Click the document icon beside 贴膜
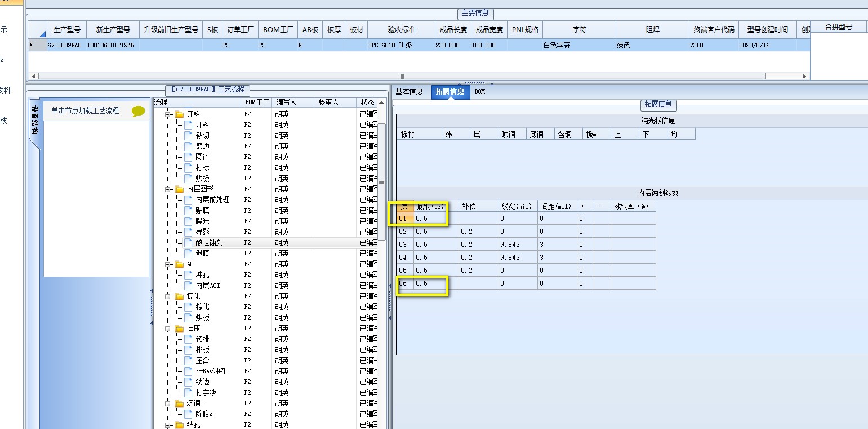 pyautogui.click(x=188, y=211)
